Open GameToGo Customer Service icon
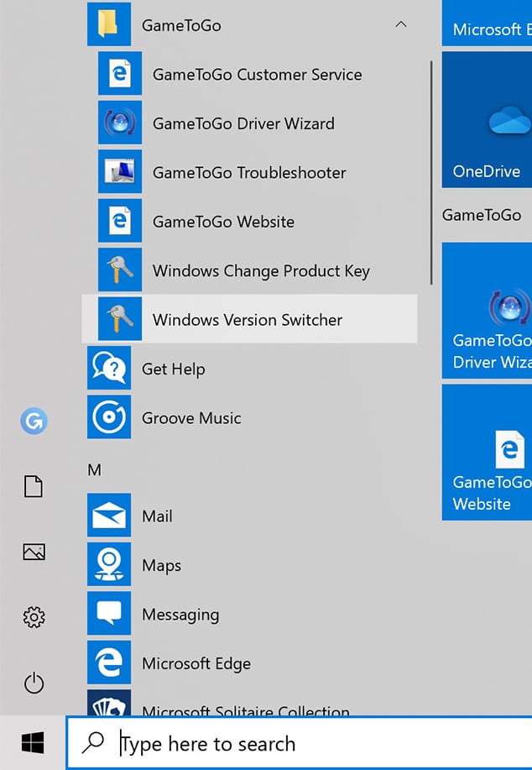This screenshot has height=770, width=532. tap(120, 74)
